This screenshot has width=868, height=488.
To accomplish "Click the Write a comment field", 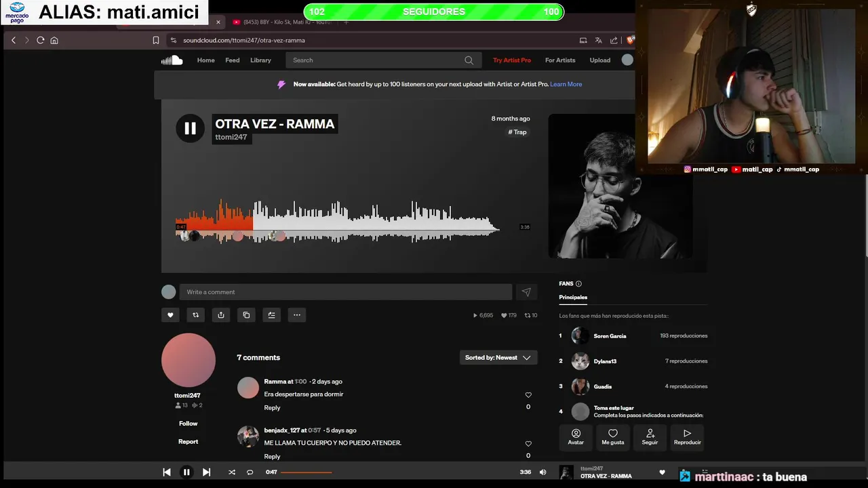I will click(346, 292).
